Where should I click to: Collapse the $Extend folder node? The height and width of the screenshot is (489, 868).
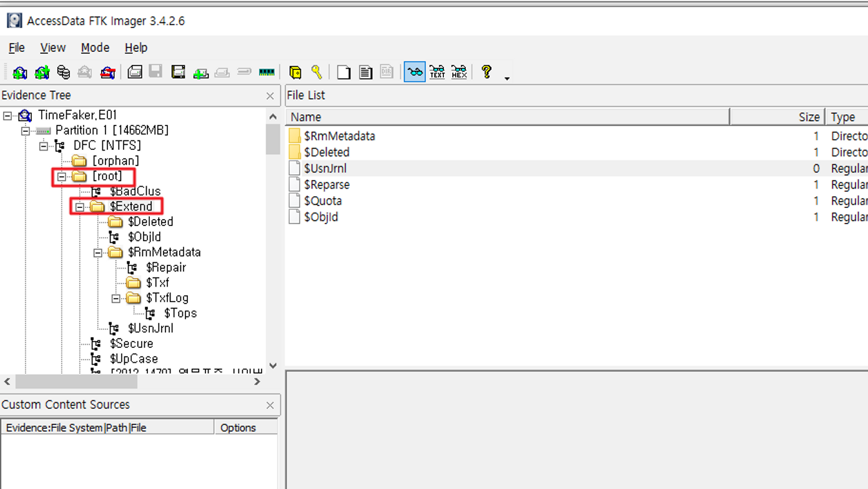click(x=80, y=207)
